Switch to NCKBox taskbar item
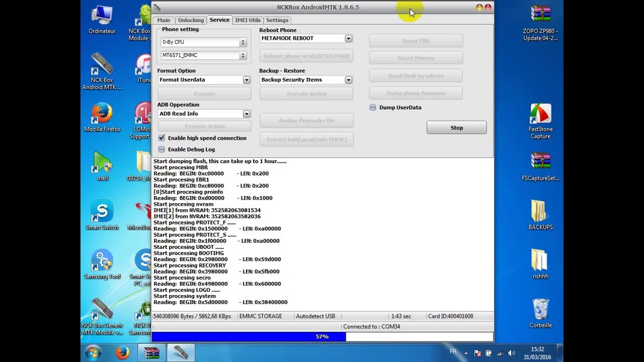This screenshot has height=362, width=644. click(x=181, y=353)
